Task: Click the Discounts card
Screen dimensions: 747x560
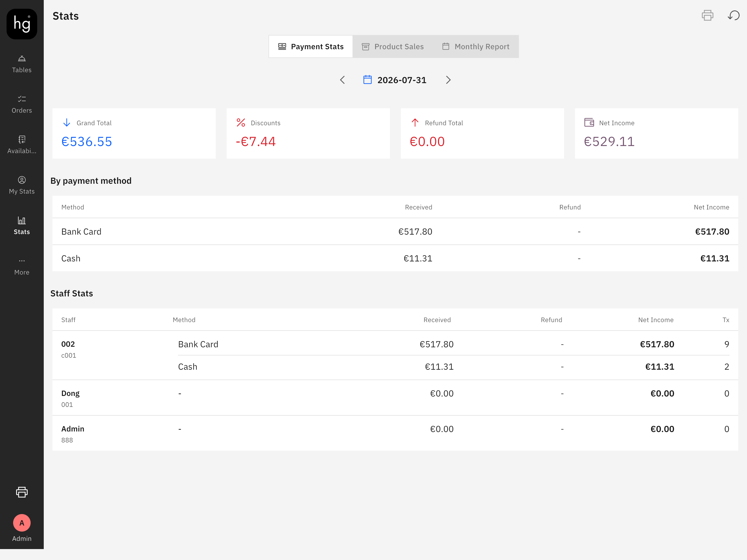Action: pos(308,133)
